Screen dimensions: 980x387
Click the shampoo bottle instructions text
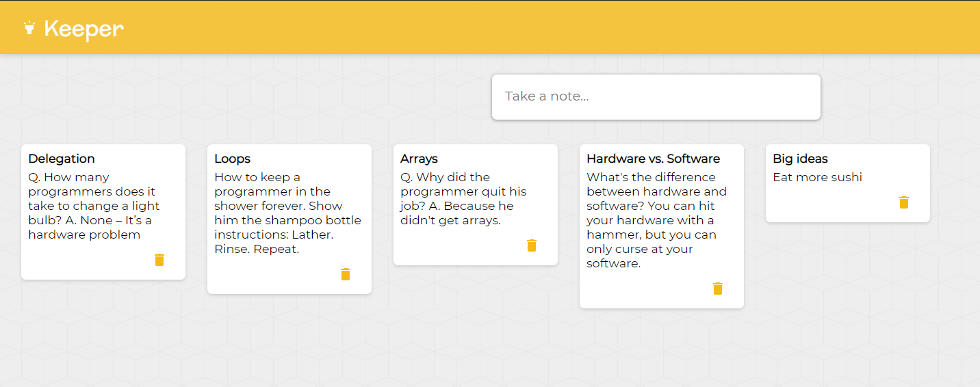click(x=287, y=213)
